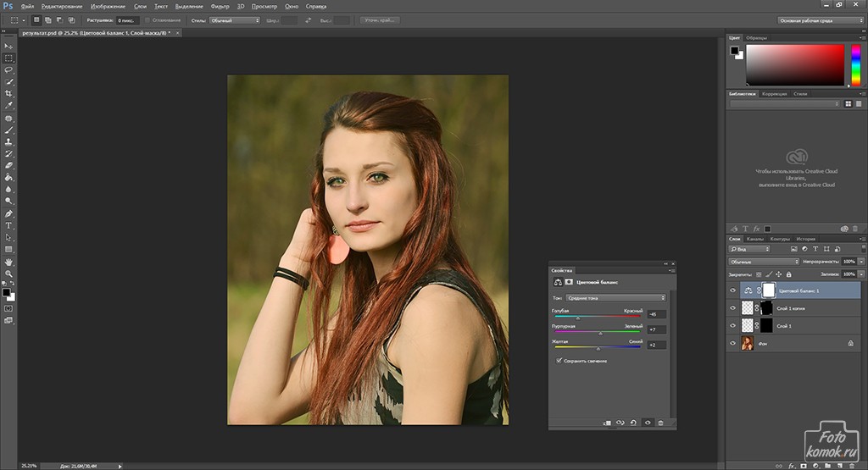Open the Фильтр menu

pyautogui.click(x=220, y=7)
